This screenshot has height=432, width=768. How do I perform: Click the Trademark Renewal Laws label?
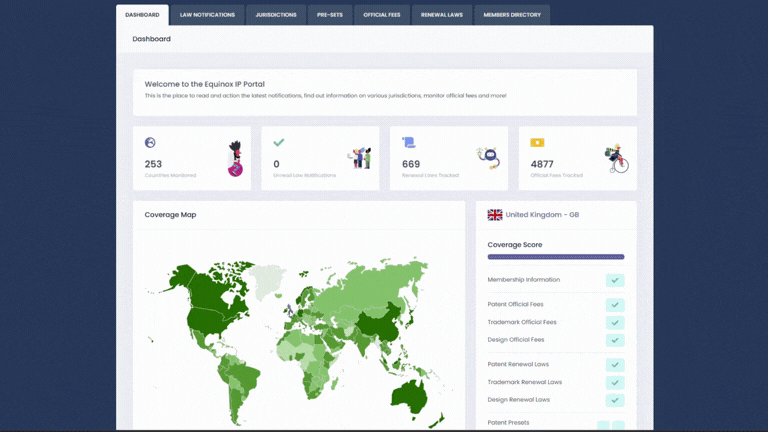click(x=525, y=382)
